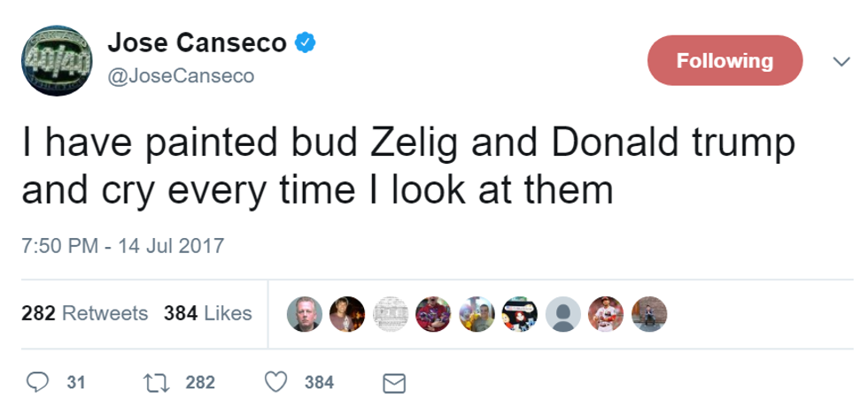Image resolution: width=868 pixels, height=415 pixels.
Task: Click the reply speech bubble icon
Action: [x=37, y=382]
